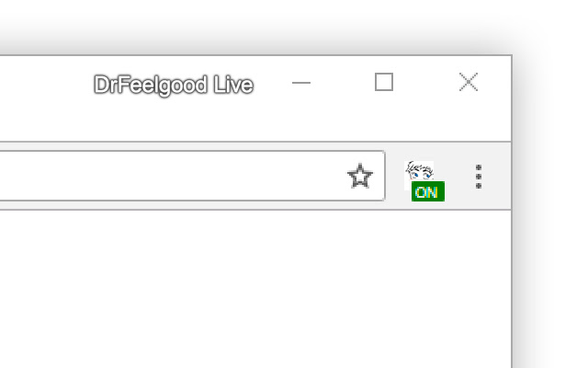Click title bar gap between minimize and maximize
The height and width of the screenshot is (368, 588).
(343, 83)
